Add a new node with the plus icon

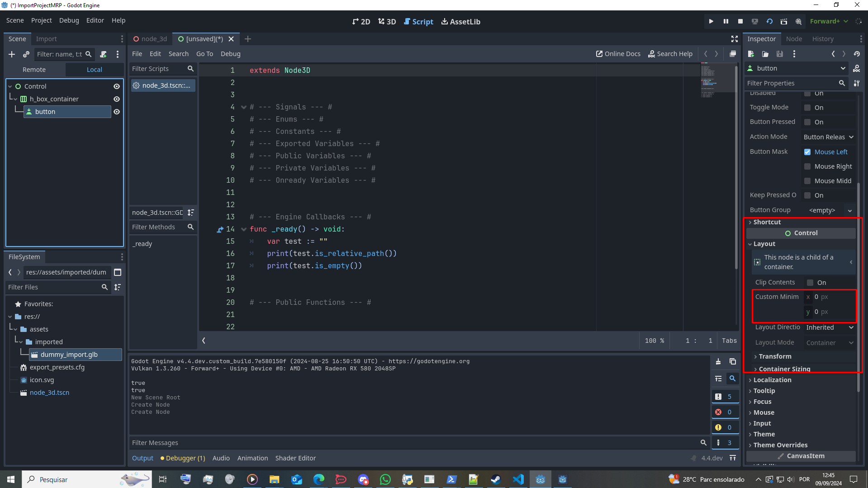click(12, 54)
